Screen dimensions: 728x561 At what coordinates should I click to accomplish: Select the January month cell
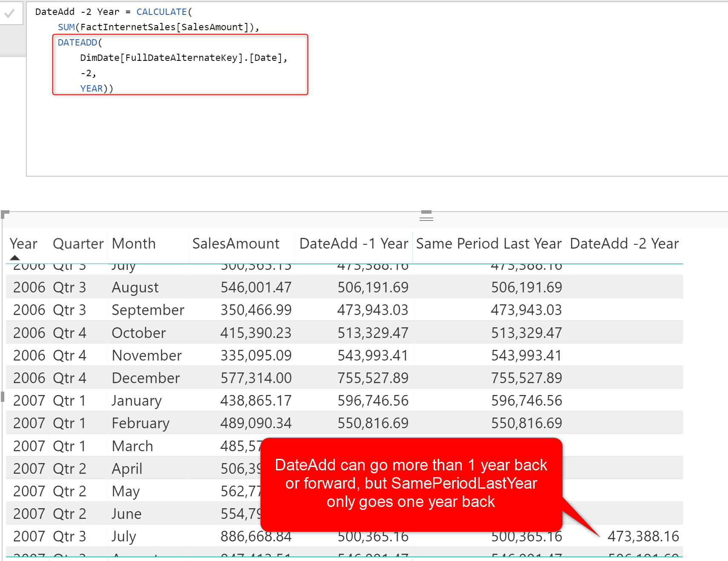point(137,401)
